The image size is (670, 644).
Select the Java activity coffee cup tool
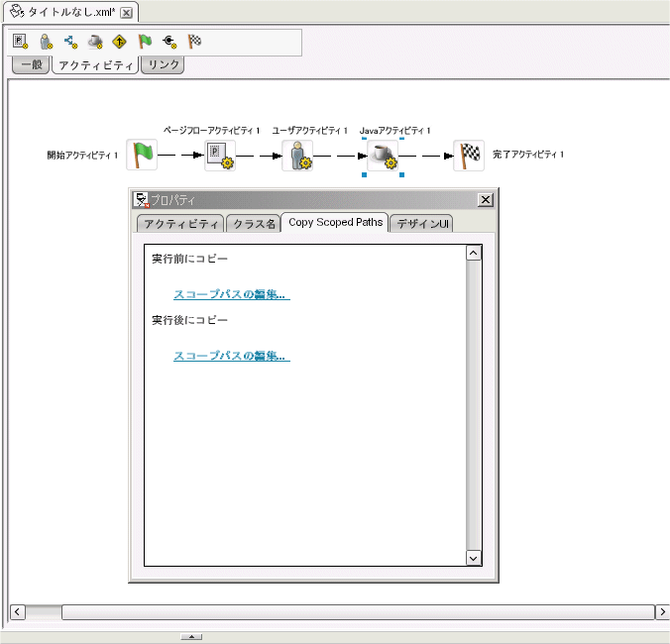(95, 42)
